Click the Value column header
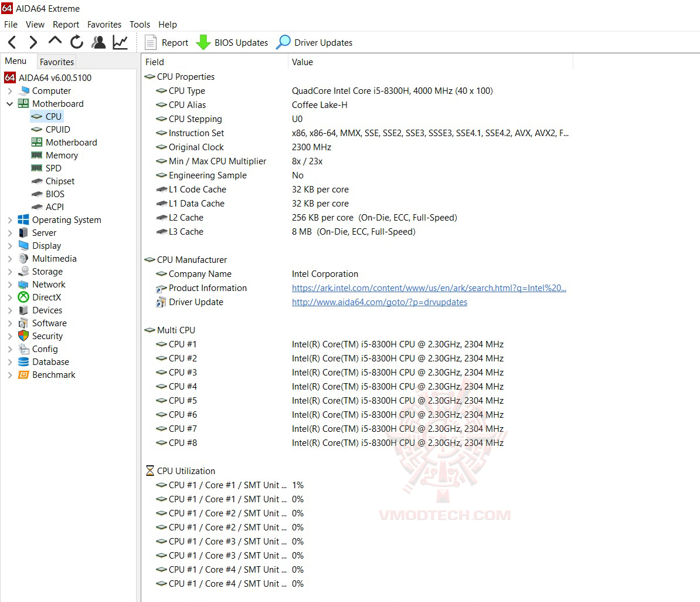Image resolution: width=700 pixels, height=602 pixels. [x=430, y=62]
